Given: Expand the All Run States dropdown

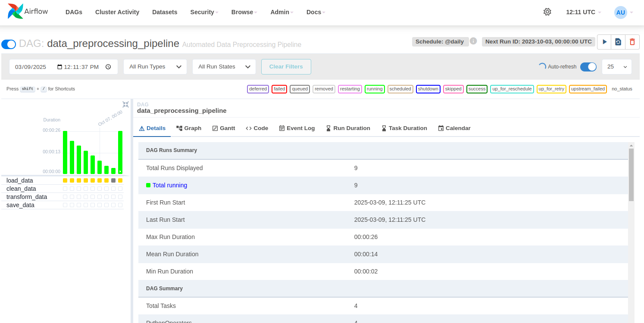Looking at the screenshot, I should [x=224, y=67].
